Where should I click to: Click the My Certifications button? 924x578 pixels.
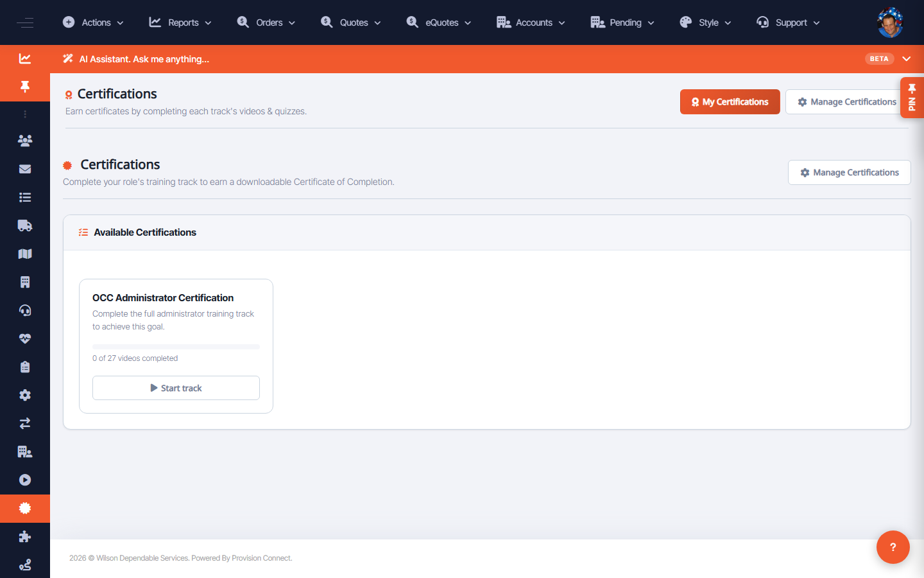click(730, 101)
